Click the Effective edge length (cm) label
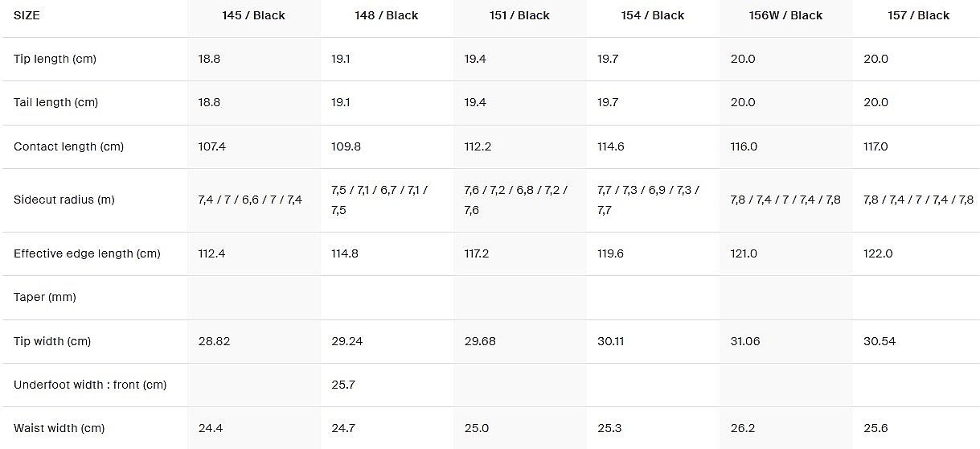 coord(87,253)
